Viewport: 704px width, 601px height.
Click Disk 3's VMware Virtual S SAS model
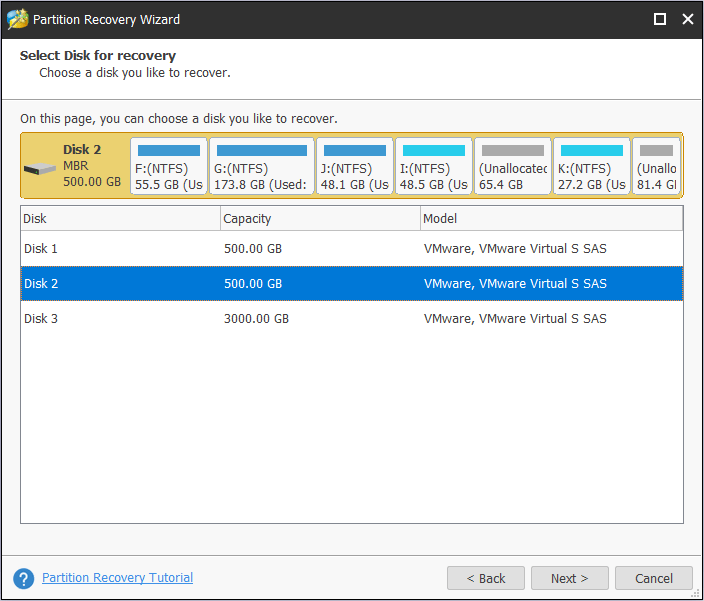click(515, 319)
